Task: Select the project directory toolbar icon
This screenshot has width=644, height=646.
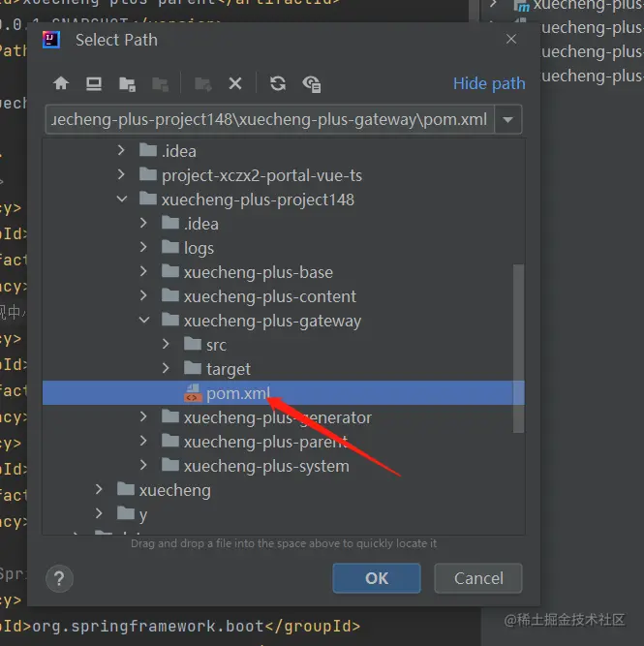Action: pyautogui.click(x=127, y=84)
